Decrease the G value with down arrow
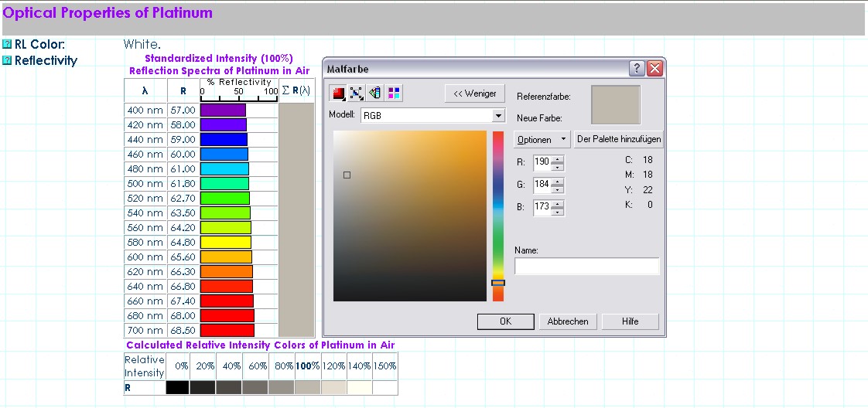The width and height of the screenshot is (868, 408). 558,189
